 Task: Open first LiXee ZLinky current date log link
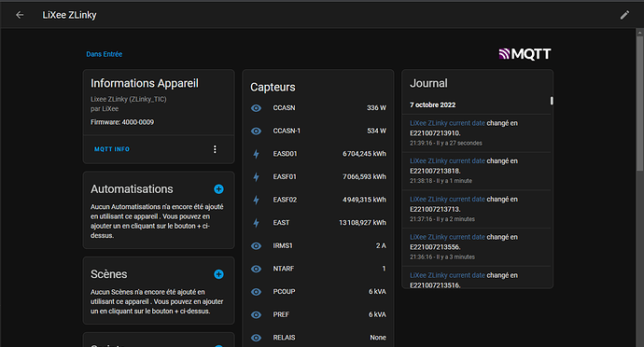tap(447, 123)
